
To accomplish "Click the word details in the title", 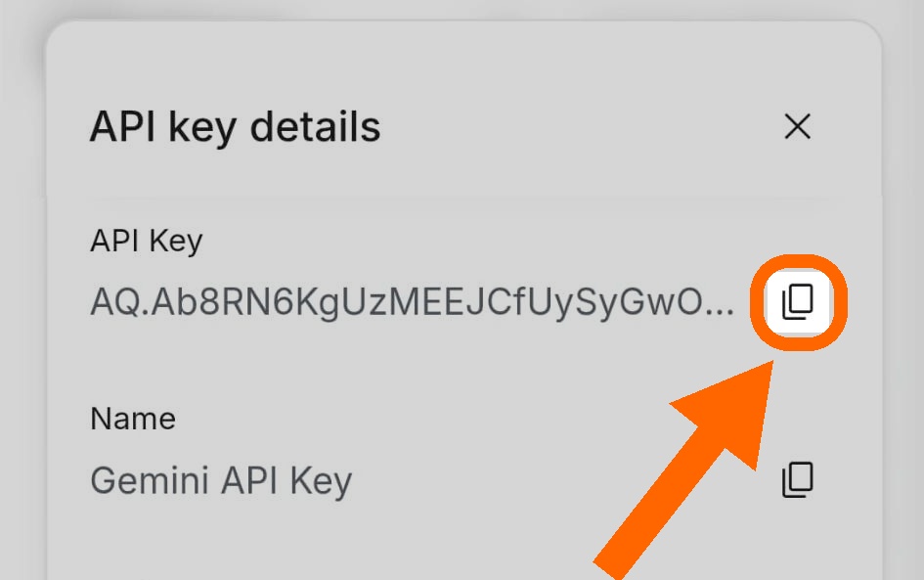I will tap(315, 127).
